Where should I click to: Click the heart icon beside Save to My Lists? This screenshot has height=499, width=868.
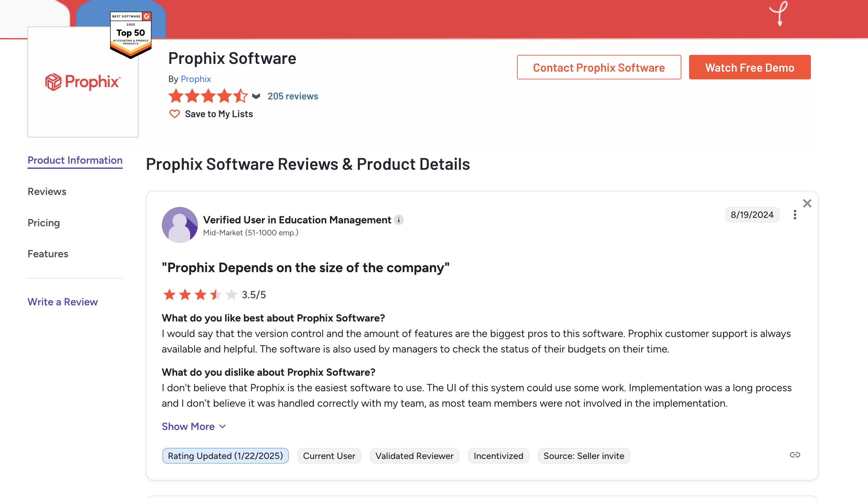pos(174,114)
